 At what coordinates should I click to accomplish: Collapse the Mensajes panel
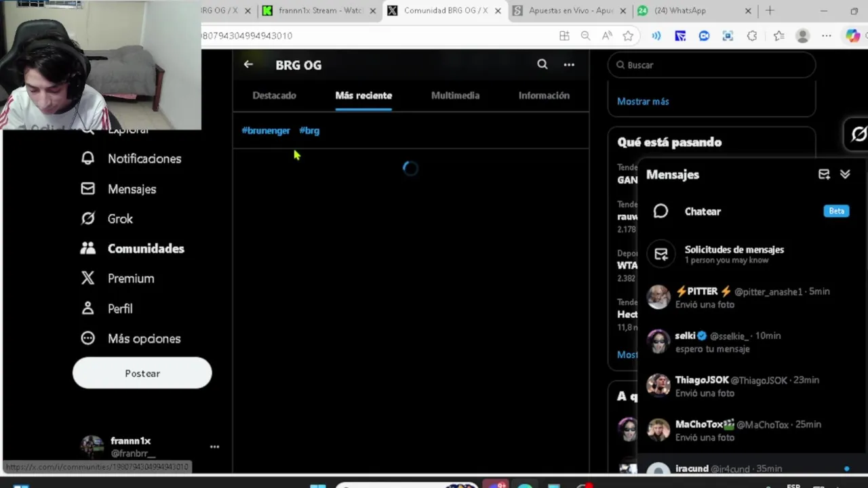[845, 174]
